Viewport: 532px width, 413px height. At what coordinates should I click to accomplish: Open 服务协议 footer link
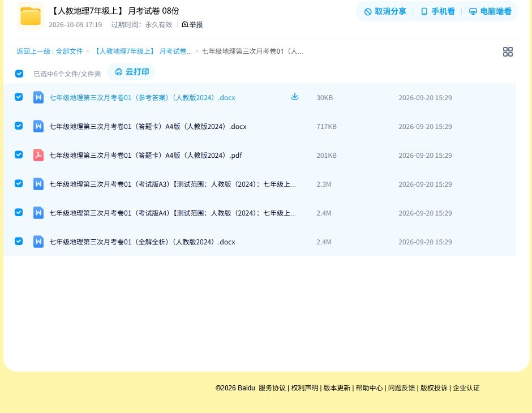[x=272, y=388]
